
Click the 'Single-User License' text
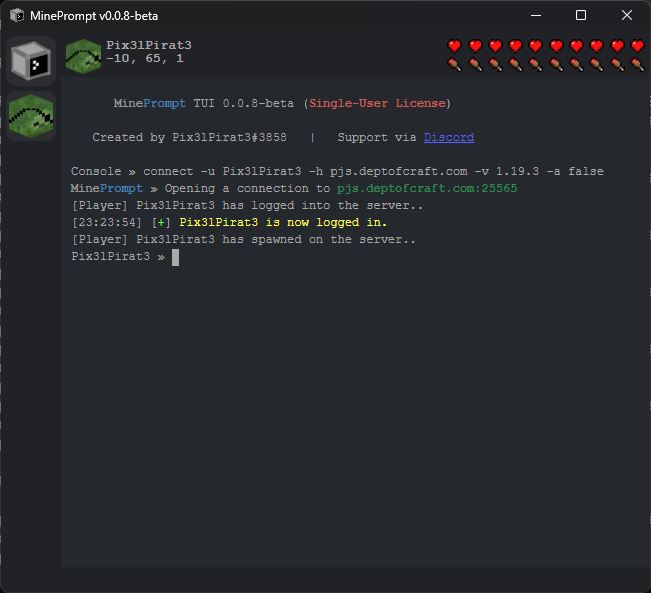(377, 103)
